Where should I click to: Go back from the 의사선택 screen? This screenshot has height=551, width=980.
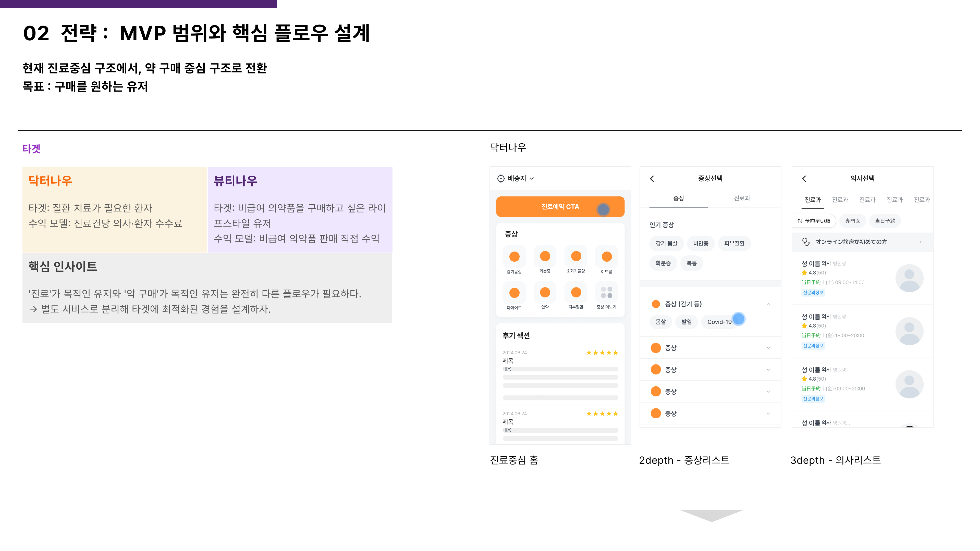pyautogui.click(x=804, y=179)
